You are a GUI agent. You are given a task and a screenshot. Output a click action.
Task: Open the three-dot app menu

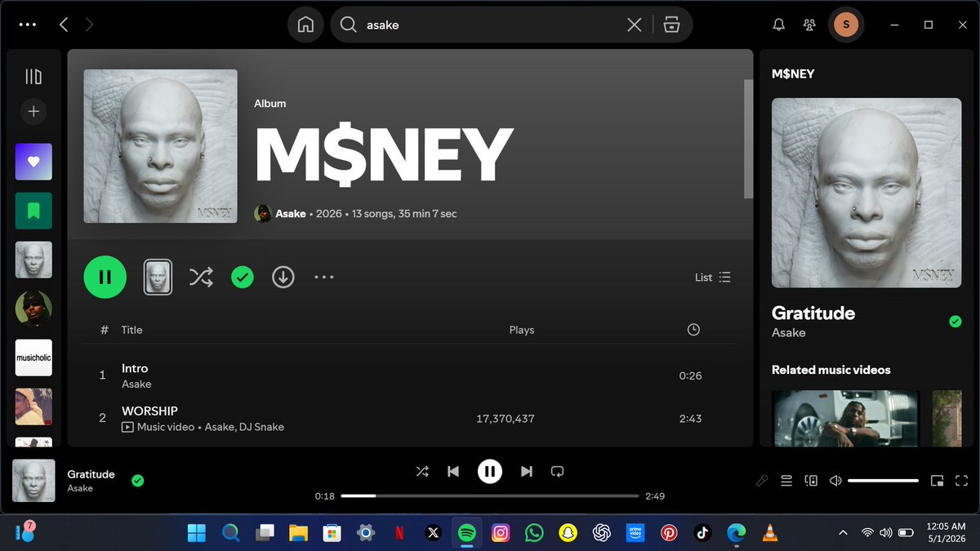[27, 24]
